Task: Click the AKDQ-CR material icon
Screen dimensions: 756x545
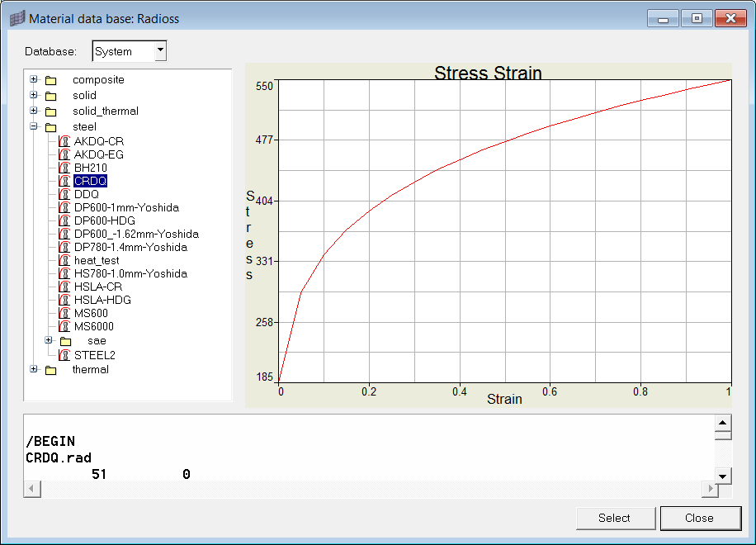Action: click(x=64, y=141)
